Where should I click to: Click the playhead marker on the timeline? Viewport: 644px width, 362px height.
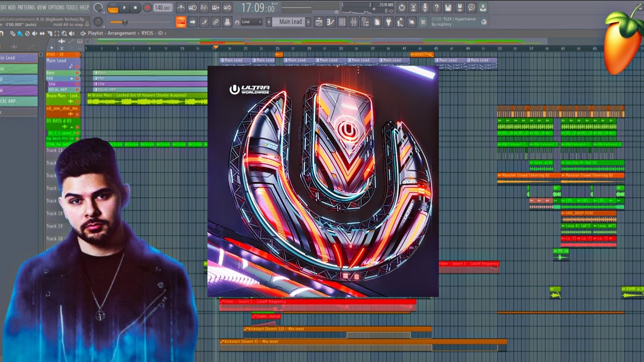[x=215, y=48]
